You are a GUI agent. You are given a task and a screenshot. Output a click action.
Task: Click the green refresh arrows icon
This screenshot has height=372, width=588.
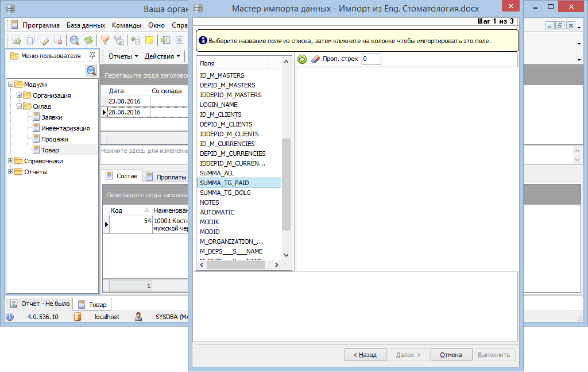pyautogui.click(x=88, y=40)
